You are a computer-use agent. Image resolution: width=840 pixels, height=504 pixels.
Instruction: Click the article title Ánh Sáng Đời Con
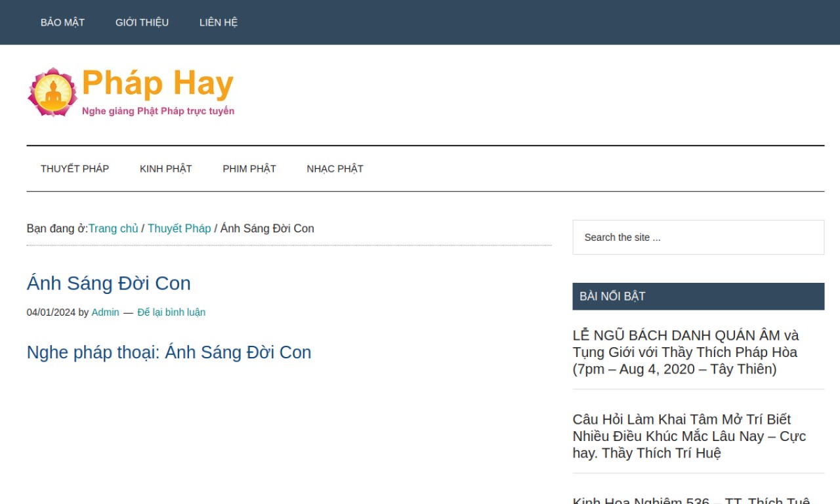pos(109,283)
